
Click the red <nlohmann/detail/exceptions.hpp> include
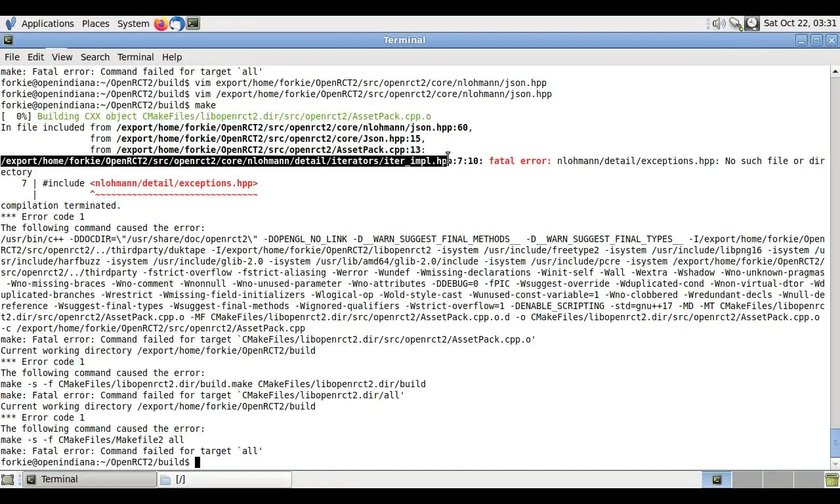pyautogui.click(x=174, y=183)
